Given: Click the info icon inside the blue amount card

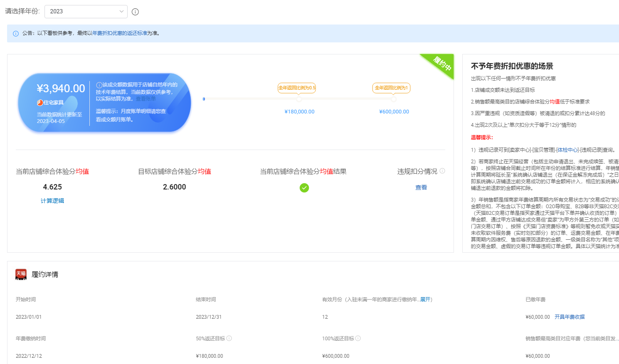Looking at the screenshot, I should point(99,85).
